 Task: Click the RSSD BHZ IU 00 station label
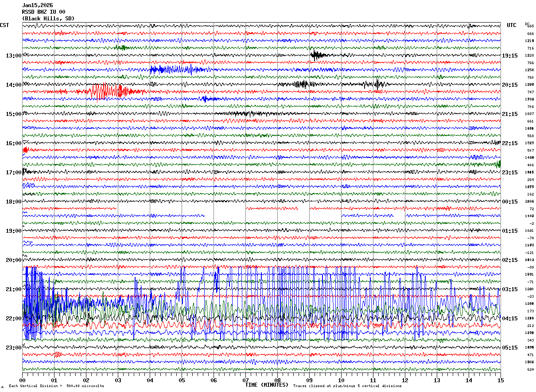[x=44, y=12]
